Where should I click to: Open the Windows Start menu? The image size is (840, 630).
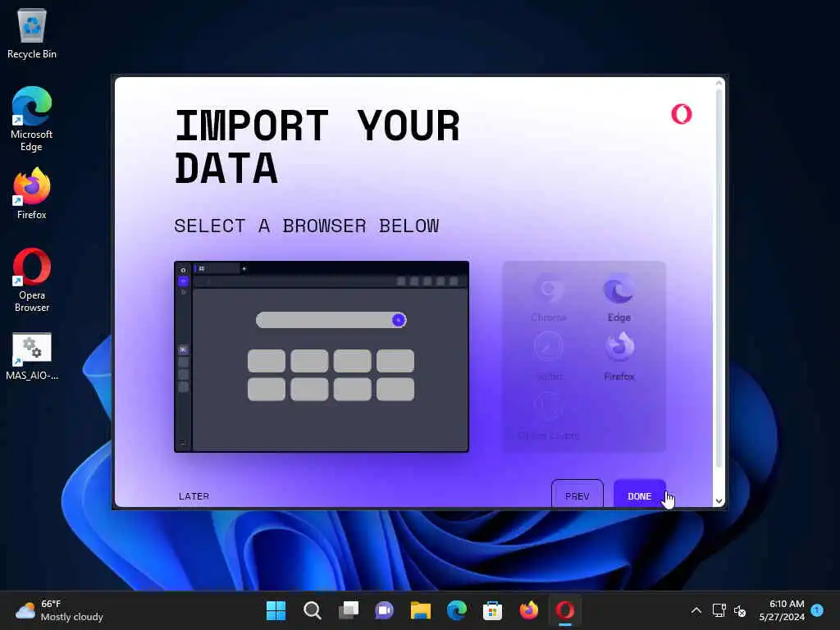[276, 610]
